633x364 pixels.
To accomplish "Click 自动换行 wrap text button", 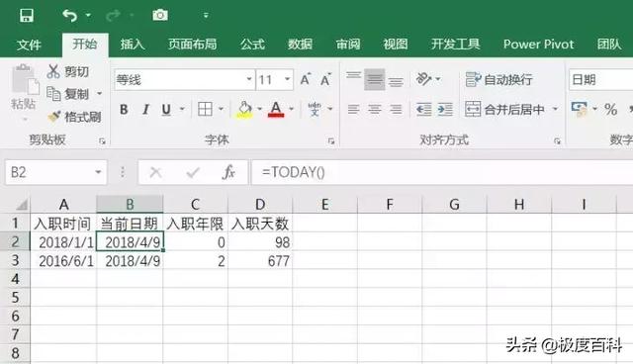I will 498,79.
